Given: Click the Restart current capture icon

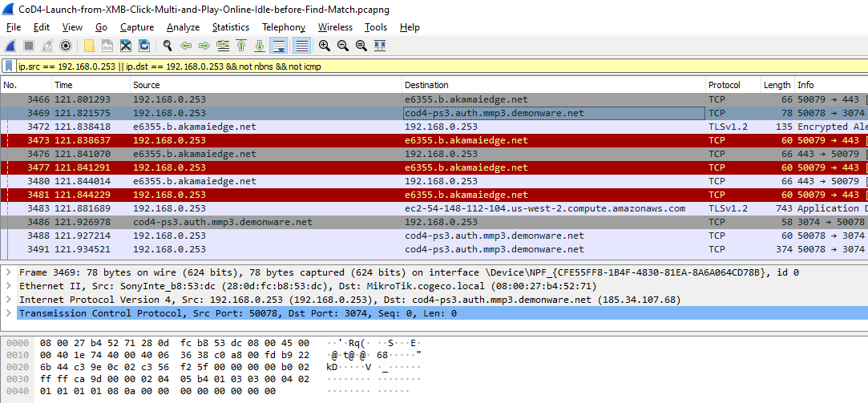Looking at the screenshot, I should (47, 46).
